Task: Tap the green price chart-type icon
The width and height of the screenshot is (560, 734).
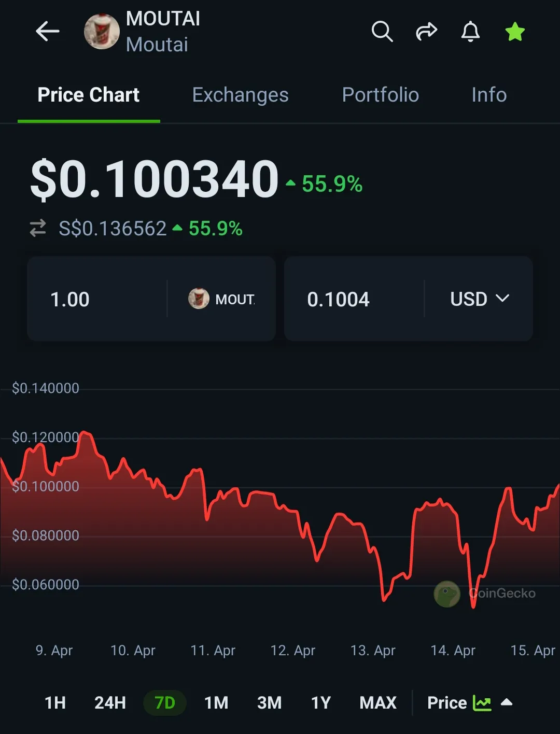Action: coord(482,703)
